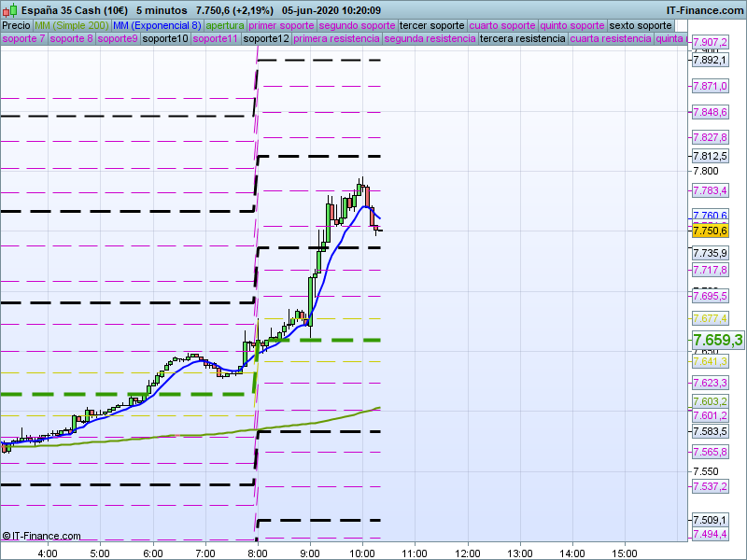Select the tercera resistencia legend label

coord(522,39)
